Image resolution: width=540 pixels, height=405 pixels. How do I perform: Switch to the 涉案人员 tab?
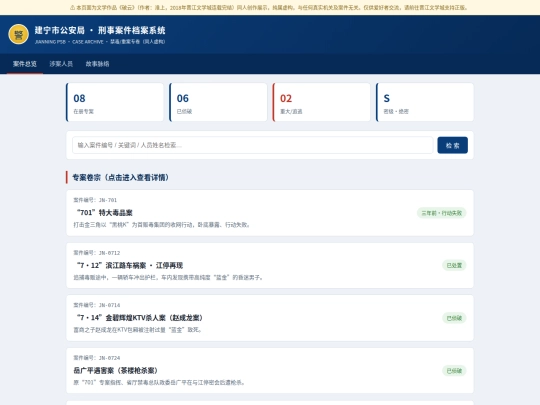(61, 64)
